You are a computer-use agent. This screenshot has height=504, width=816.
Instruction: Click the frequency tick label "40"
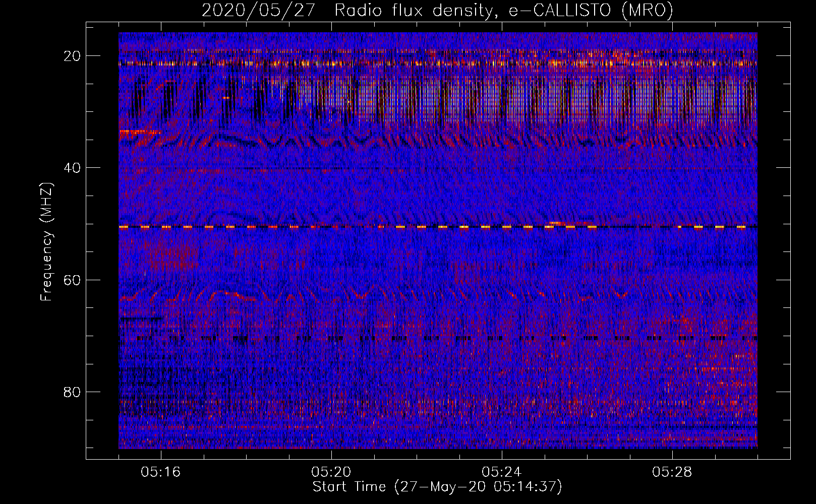click(72, 168)
